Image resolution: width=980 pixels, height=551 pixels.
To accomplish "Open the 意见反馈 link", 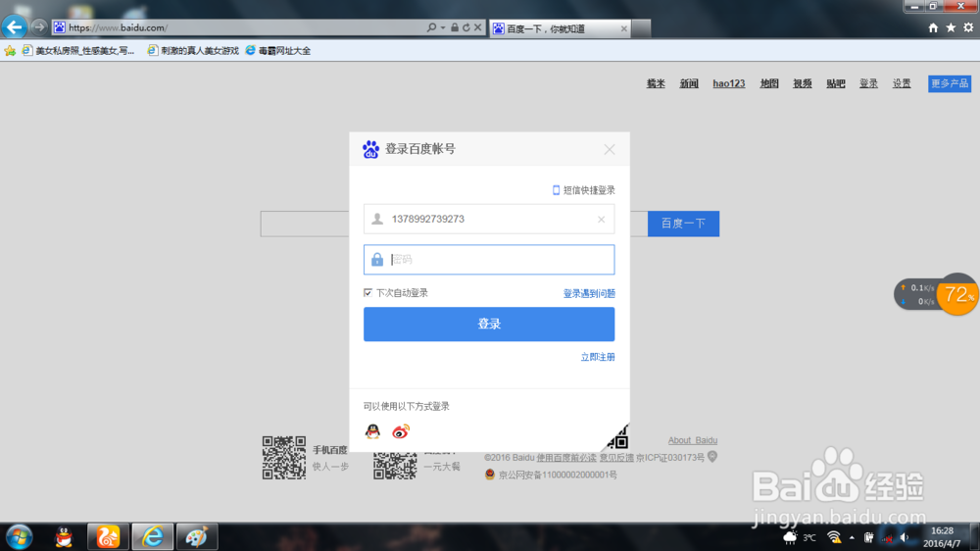I will tap(616, 458).
